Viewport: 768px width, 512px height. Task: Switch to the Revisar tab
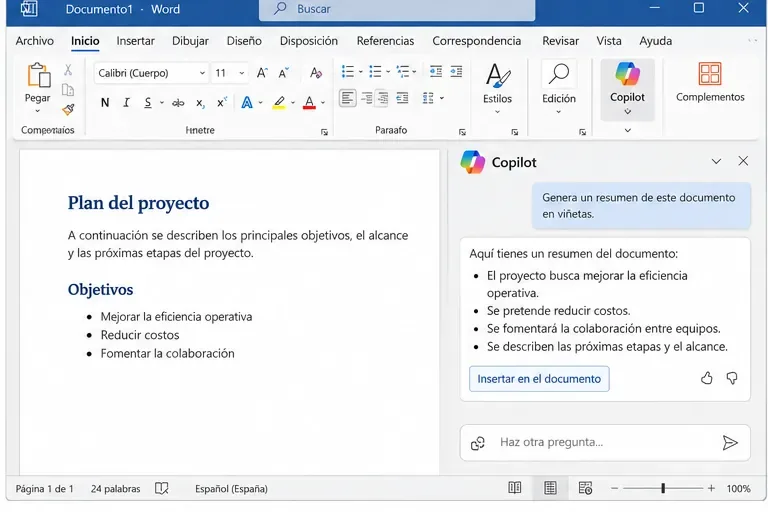pos(560,41)
